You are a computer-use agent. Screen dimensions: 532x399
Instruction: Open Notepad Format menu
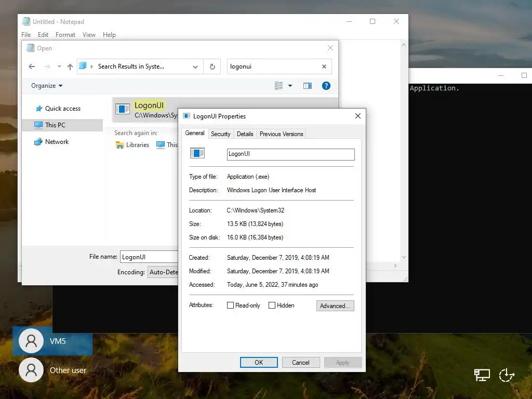click(x=65, y=35)
